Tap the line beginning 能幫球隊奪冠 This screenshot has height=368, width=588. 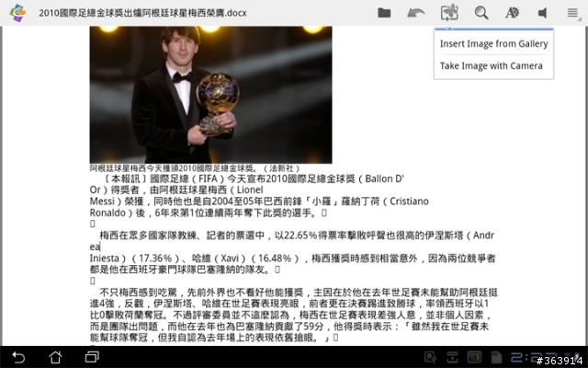(x=214, y=338)
